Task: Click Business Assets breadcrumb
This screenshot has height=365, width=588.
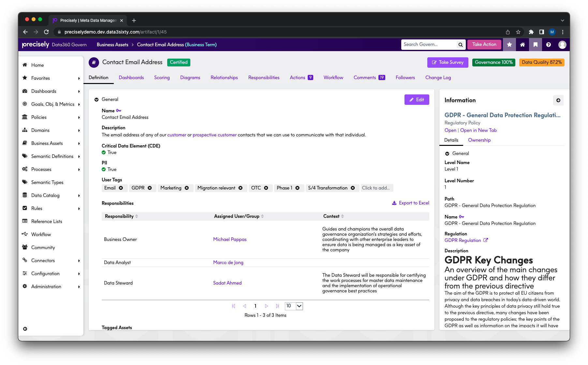Action: coord(112,45)
